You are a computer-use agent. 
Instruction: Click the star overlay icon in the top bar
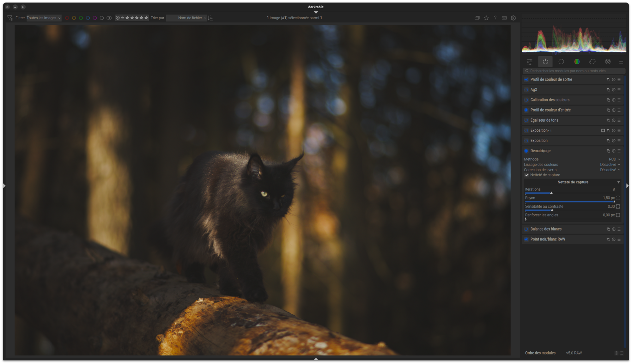pyautogui.click(x=486, y=18)
